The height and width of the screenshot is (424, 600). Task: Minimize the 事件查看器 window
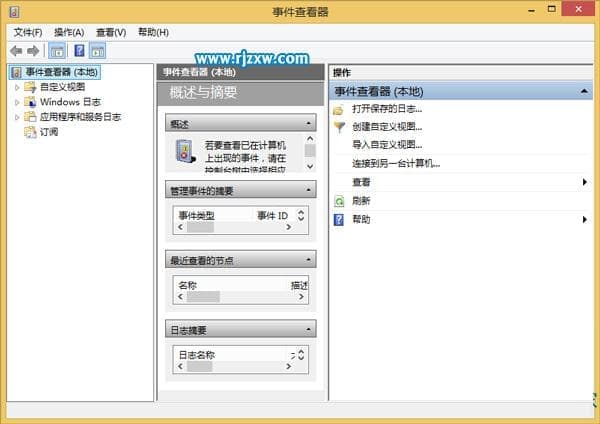[532, 10]
